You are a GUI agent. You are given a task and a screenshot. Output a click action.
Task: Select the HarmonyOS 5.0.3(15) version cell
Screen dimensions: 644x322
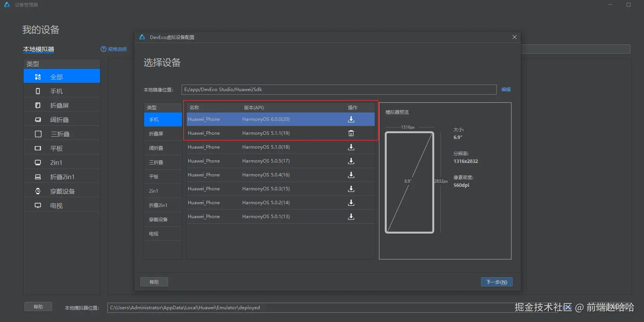click(266, 189)
